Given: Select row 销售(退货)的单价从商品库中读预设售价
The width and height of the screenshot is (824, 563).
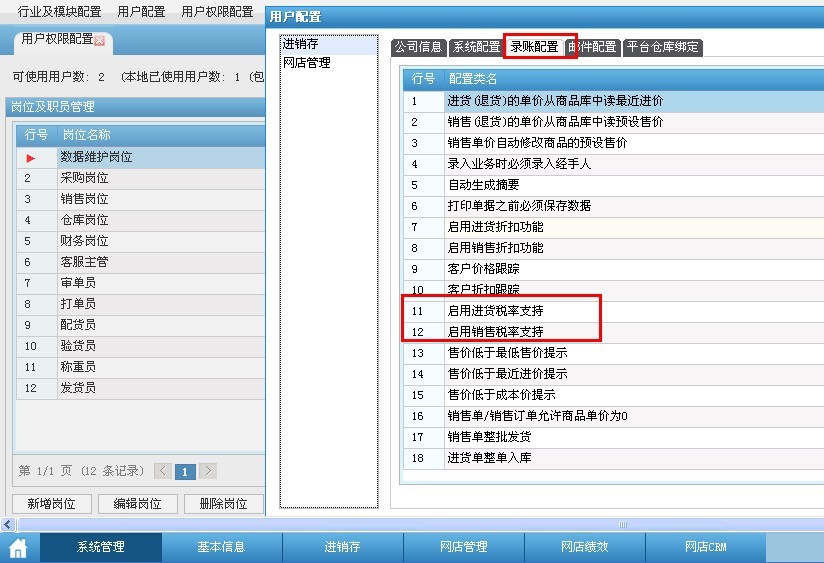Looking at the screenshot, I should tap(614, 122).
